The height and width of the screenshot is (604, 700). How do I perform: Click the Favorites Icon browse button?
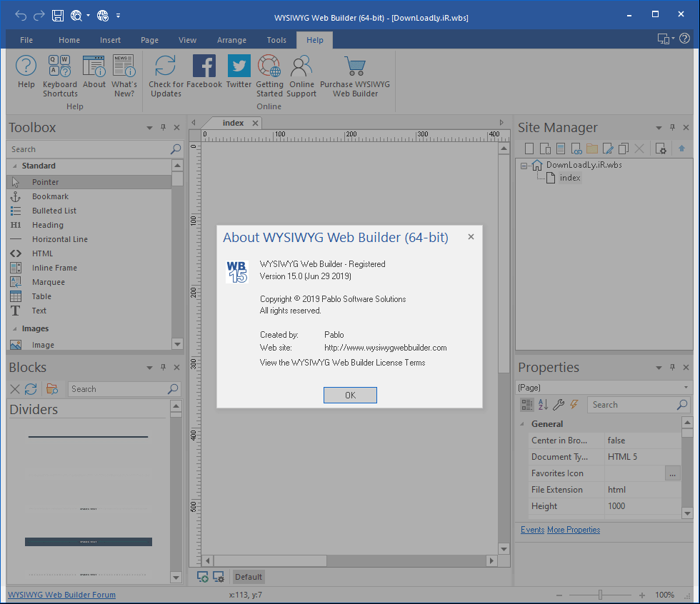coord(672,473)
